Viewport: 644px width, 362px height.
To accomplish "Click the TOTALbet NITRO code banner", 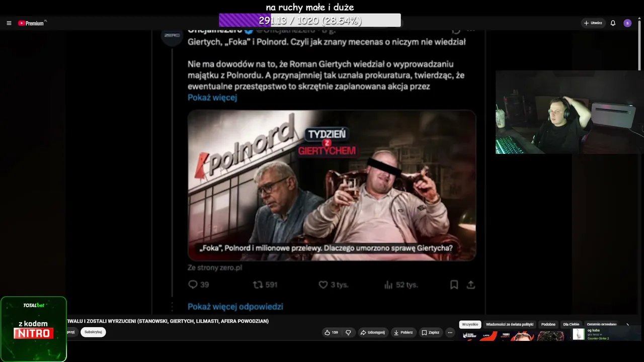I will point(34,329).
